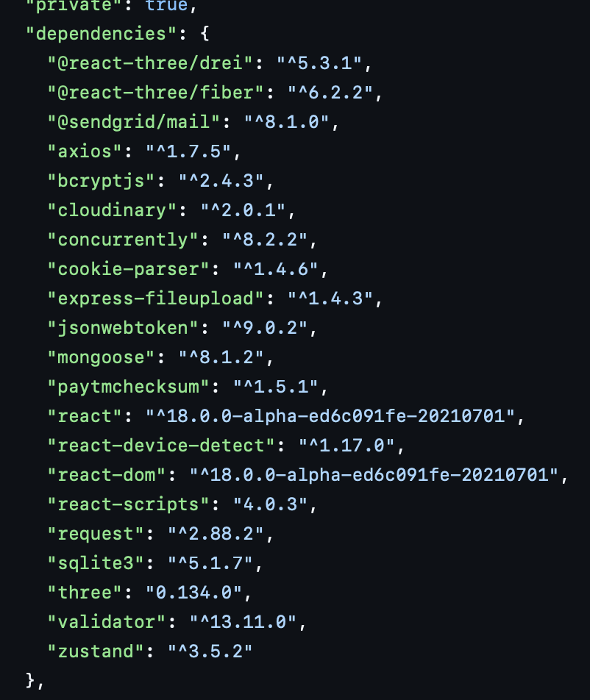
Task: Click the "cookie-parser" dependency key
Action: click(x=128, y=269)
